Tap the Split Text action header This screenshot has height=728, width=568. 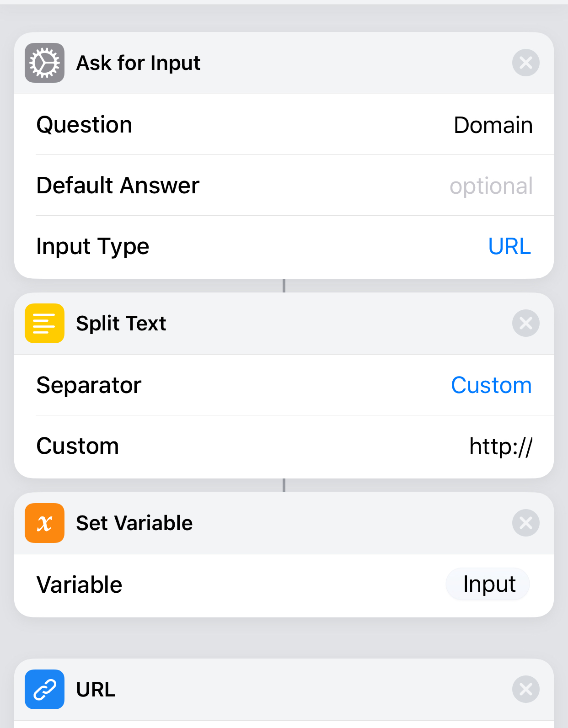284,324
